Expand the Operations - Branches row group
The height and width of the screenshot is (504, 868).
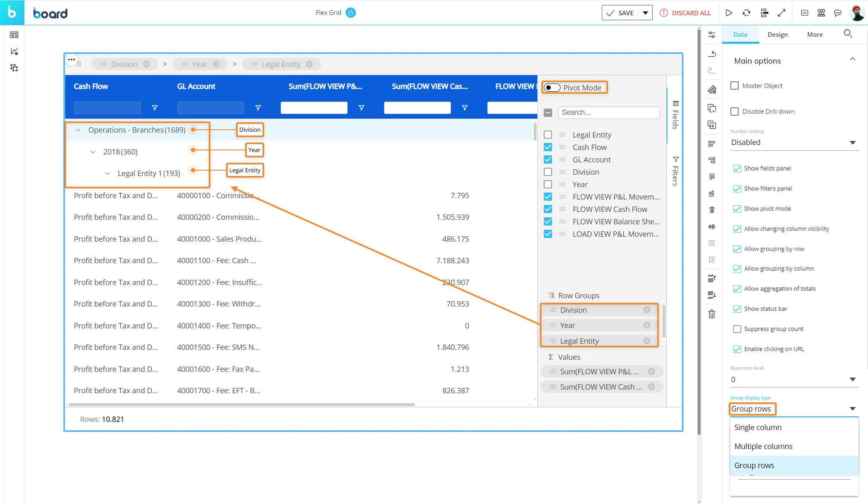[77, 130]
